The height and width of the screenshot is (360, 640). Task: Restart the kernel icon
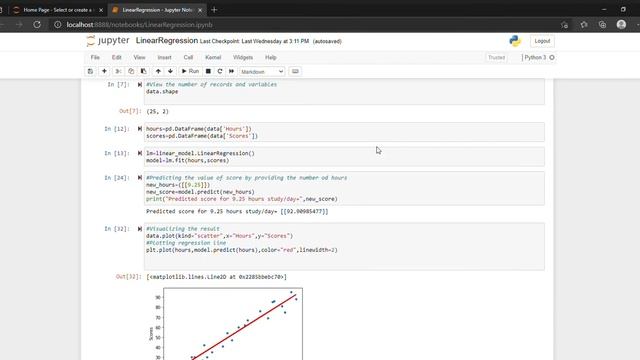[220, 71]
